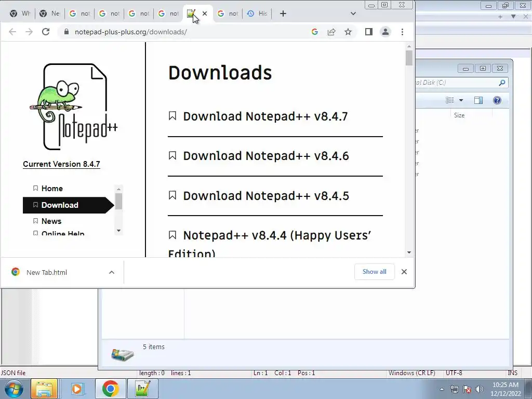
Task: Open Media Player from taskbar
Action: tap(77, 389)
